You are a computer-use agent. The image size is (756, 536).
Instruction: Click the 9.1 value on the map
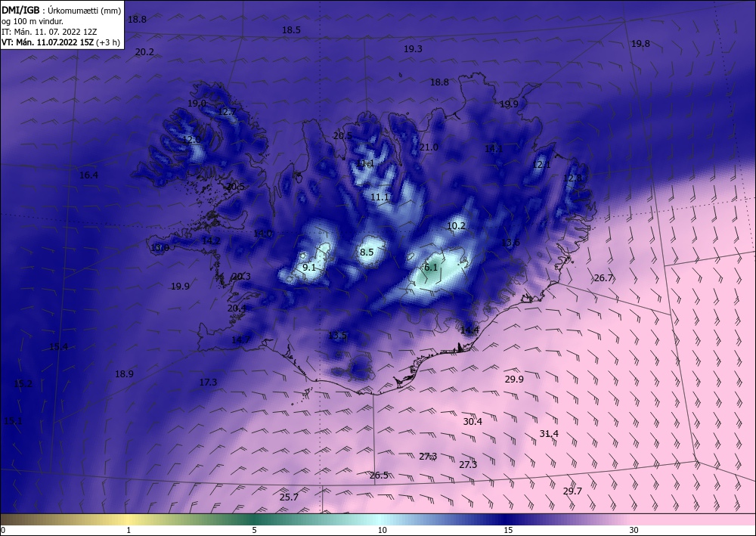[x=309, y=267]
